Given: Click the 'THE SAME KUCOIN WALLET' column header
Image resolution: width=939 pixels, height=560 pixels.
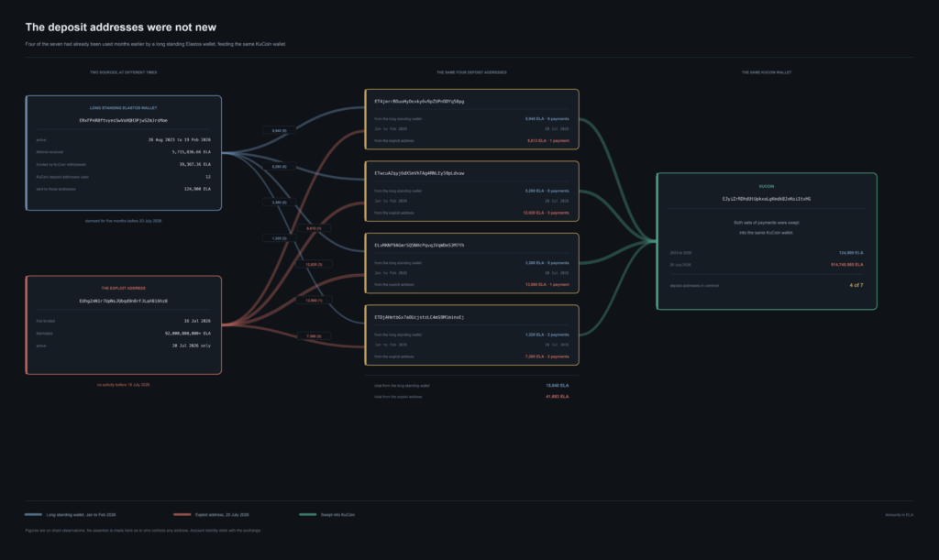Looking at the screenshot, I should pos(767,72).
